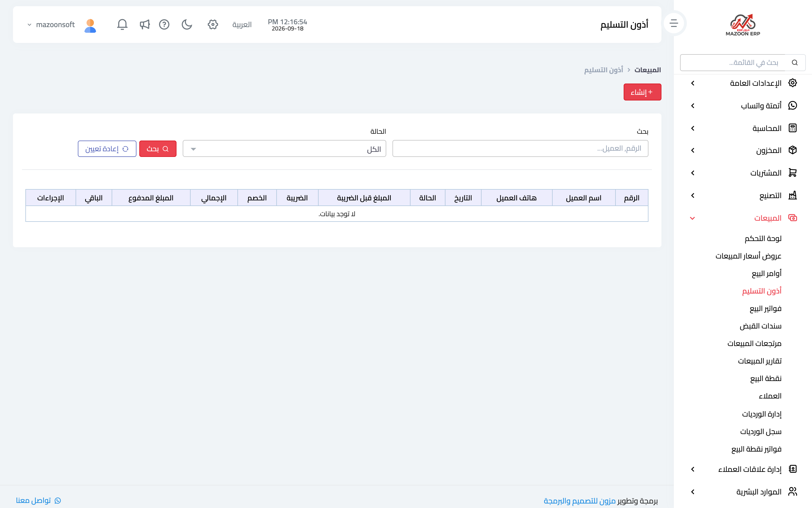Open تقارير المبيعات menu item
This screenshot has height=508, width=812.
coord(760,361)
